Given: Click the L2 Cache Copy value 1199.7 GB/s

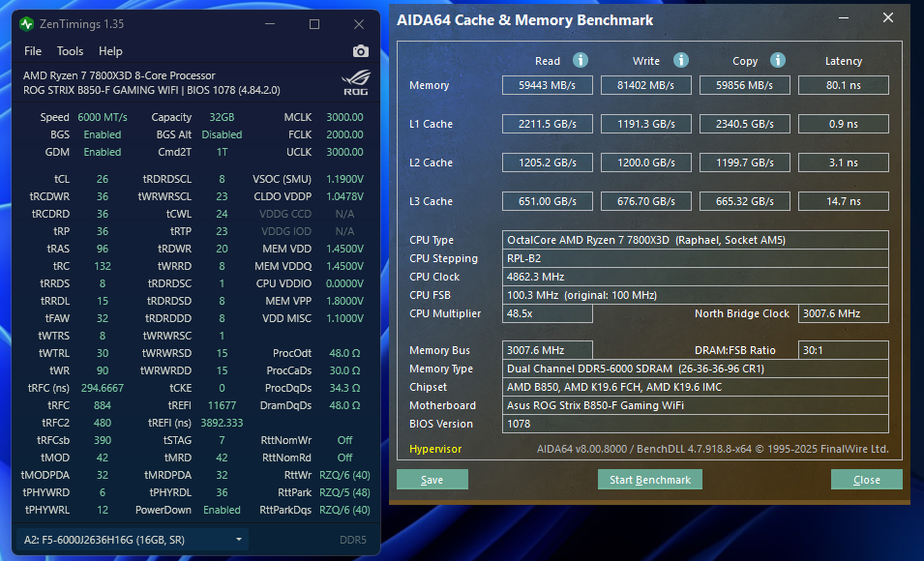Looking at the screenshot, I should [745, 162].
